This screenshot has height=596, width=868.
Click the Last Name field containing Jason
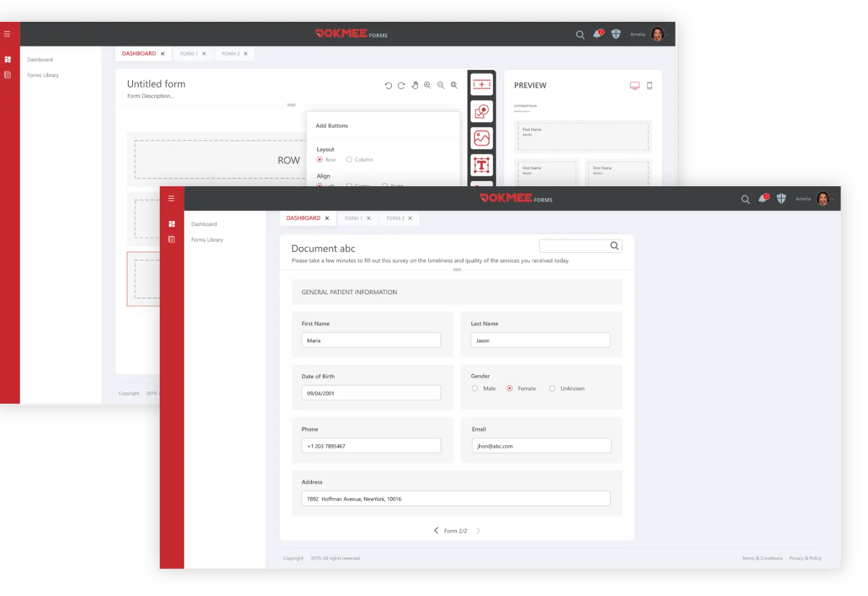[x=541, y=340]
